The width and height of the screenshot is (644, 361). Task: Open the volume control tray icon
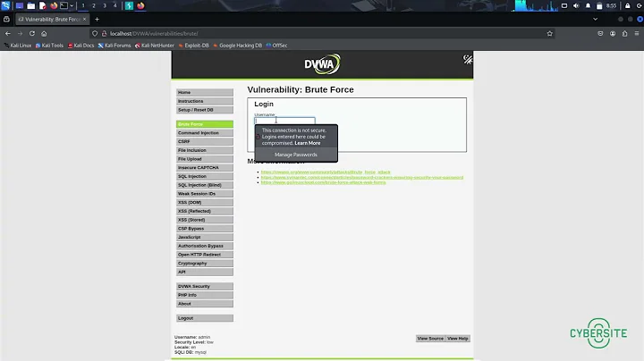576,5
